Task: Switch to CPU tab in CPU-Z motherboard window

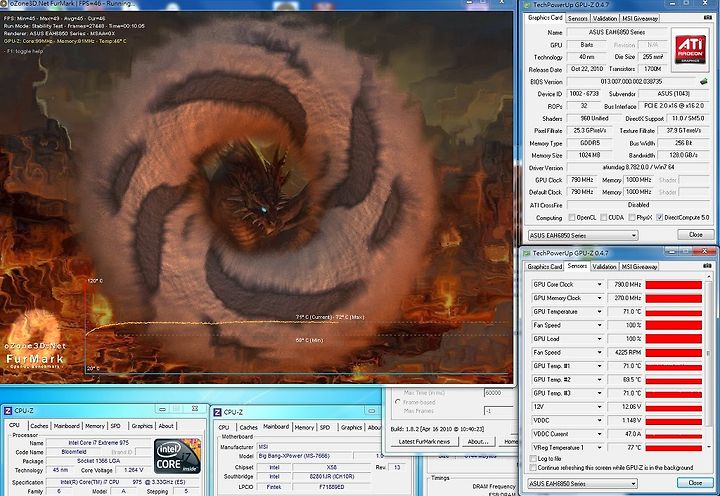Action: point(224,427)
